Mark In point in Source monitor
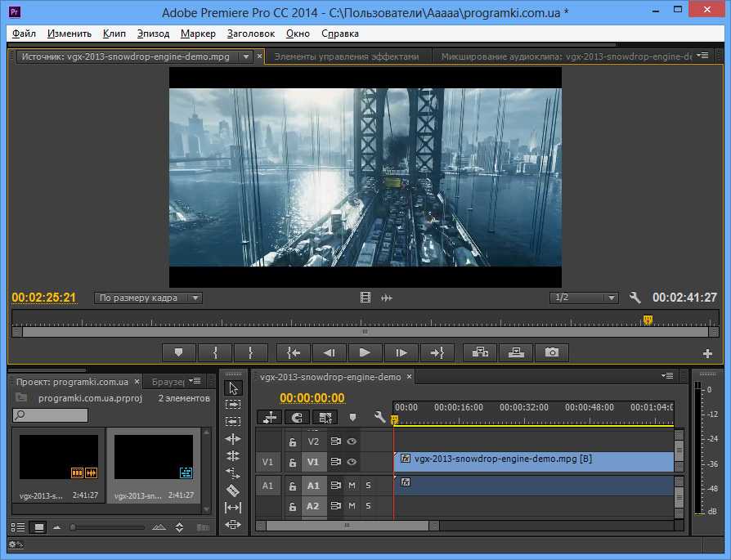 coord(215,352)
